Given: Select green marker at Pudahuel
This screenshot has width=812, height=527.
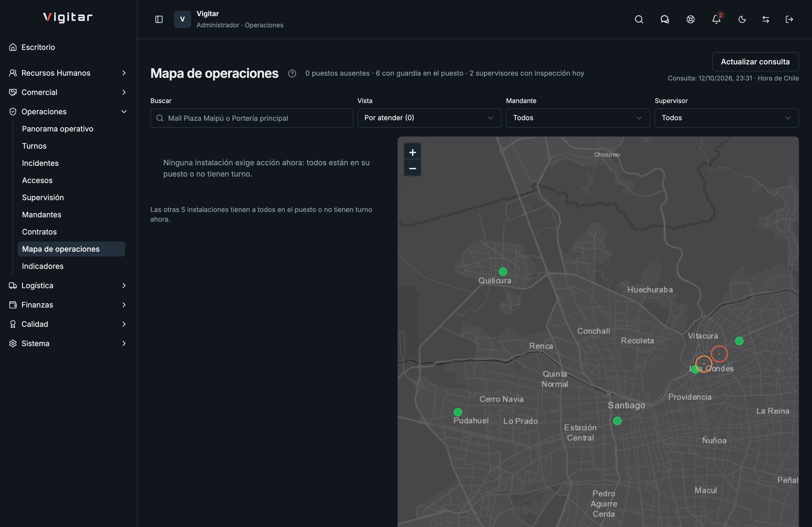Looking at the screenshot, I should 458,412.
